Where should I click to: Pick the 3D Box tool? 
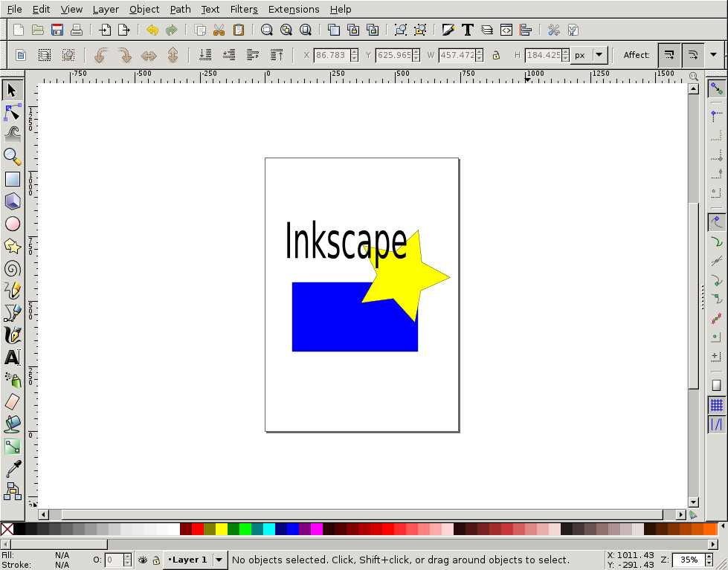pyautogui.click(x=12, y=201)
